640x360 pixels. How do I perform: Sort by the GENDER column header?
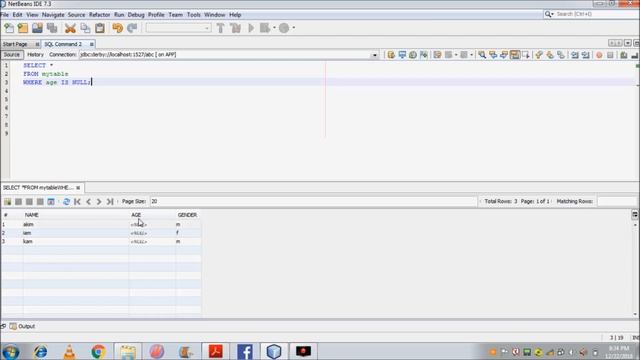click(188, 215)
